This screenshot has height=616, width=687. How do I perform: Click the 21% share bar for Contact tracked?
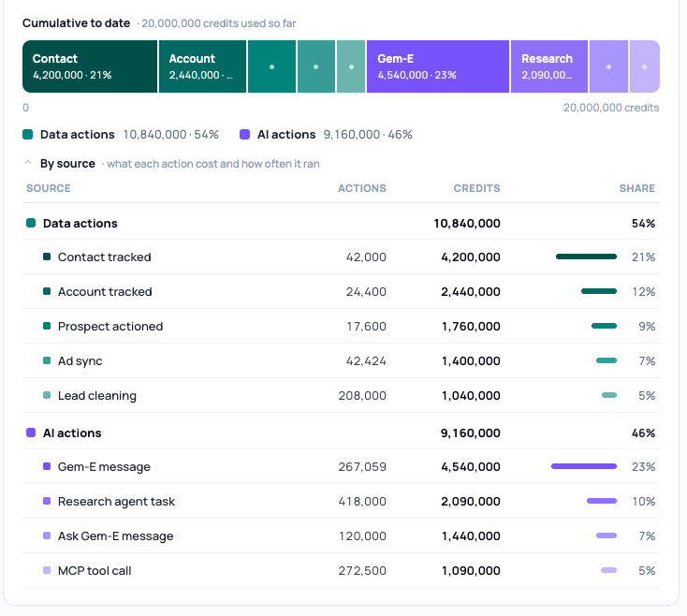586,257
